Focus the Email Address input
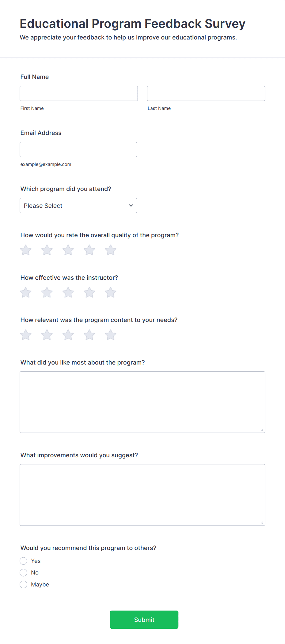Image resolution: width=285 pixels, height=644 pixels. [78, 149]
